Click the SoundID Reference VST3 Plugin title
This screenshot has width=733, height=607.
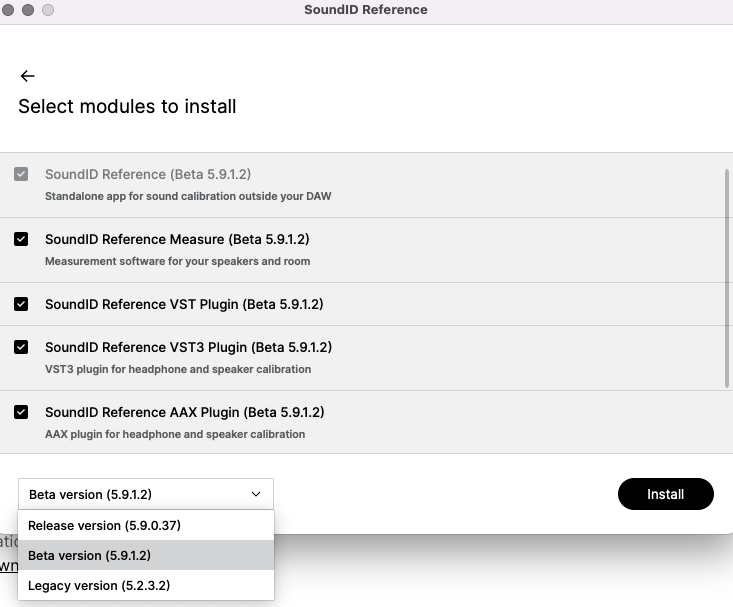coord(188,347)
